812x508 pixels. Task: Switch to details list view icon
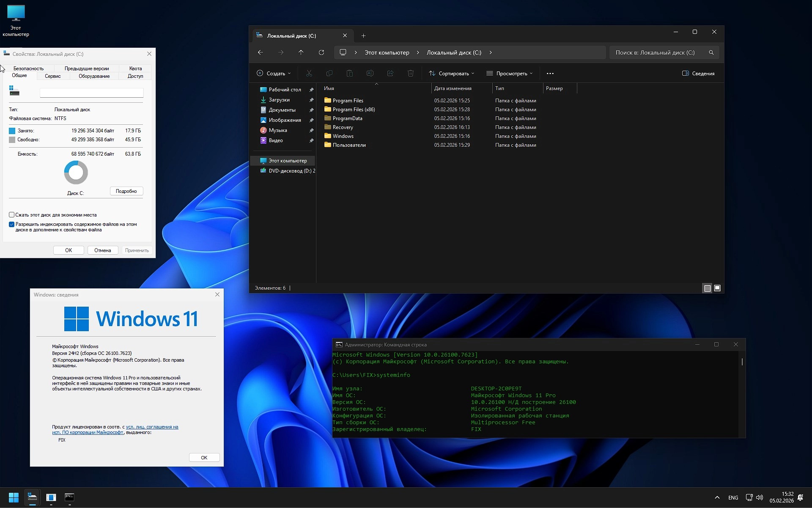707,288
